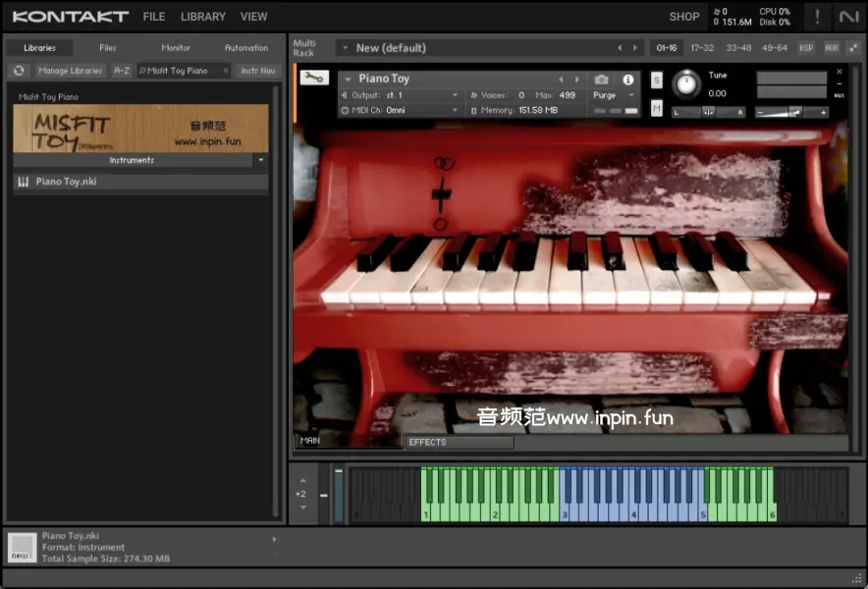
Task: Open instrument edit mode with wrench icon
Action: pyautogui.click(x=314, y=80)
